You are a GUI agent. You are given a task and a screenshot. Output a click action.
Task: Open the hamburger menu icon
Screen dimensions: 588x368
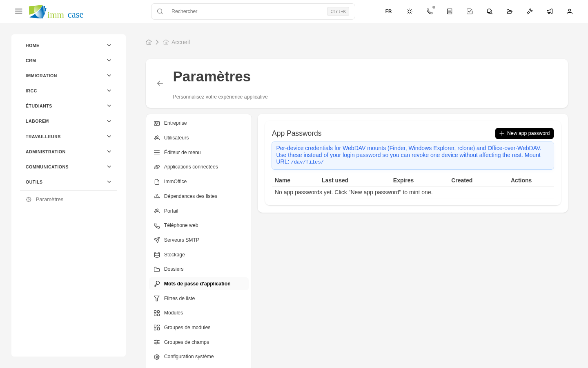(x=18, y=11)
